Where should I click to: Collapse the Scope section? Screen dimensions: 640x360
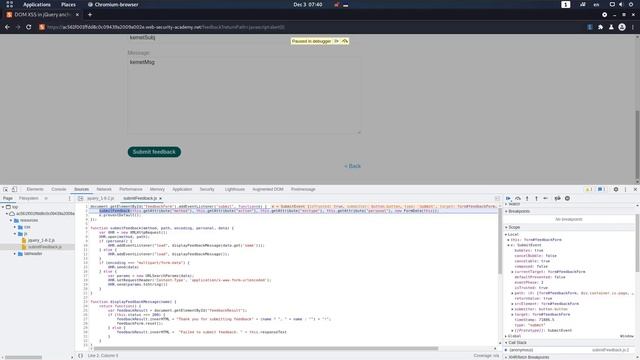point(514,227)
